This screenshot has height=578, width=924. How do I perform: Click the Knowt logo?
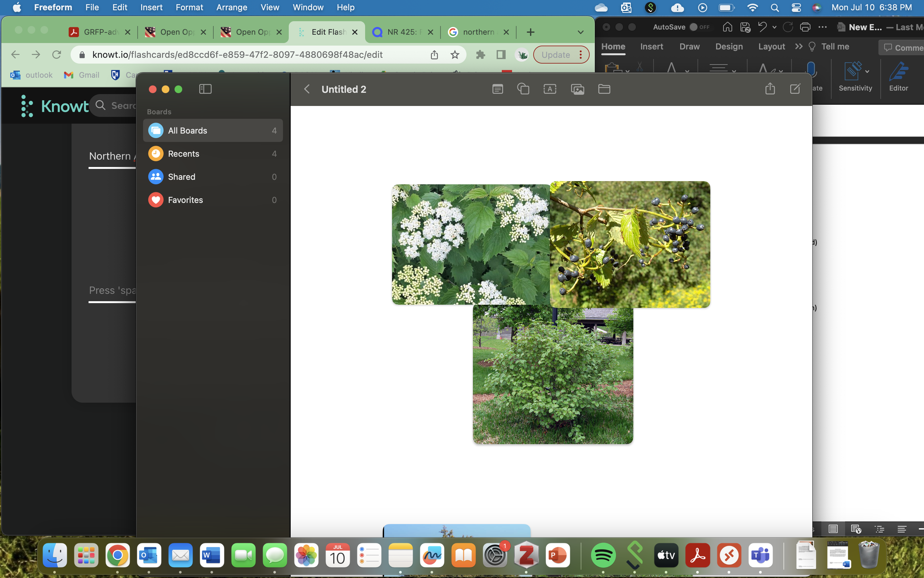[55, 106]
